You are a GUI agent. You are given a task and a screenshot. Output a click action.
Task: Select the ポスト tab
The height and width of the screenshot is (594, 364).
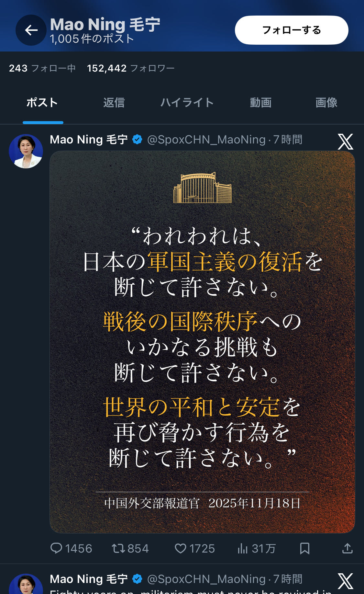[42, 103]
